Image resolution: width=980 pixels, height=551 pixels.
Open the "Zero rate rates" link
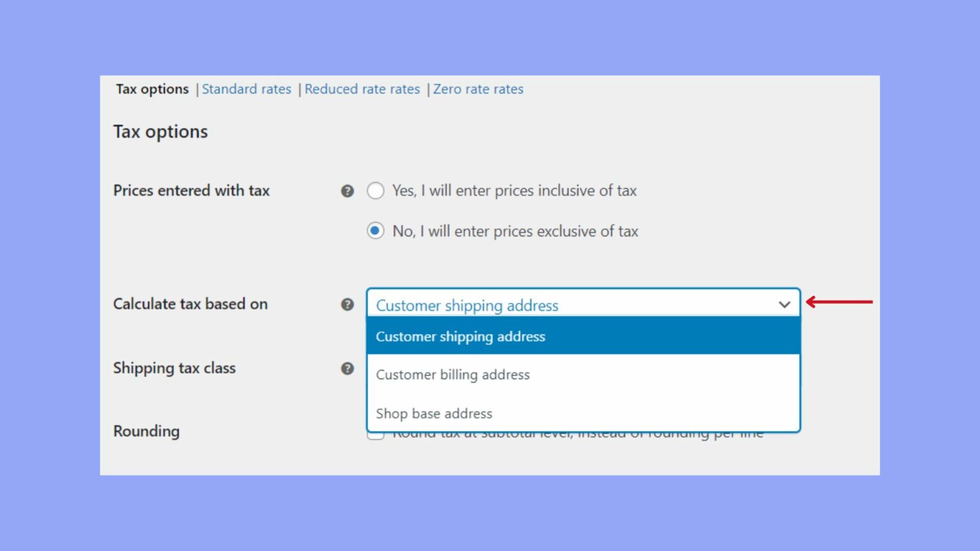(x=479, y=89)
